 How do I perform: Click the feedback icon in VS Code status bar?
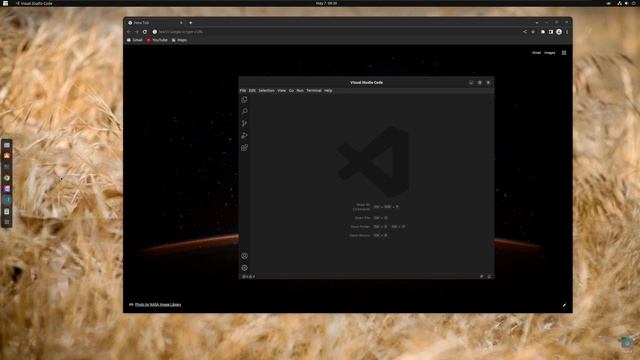point(482,276)
